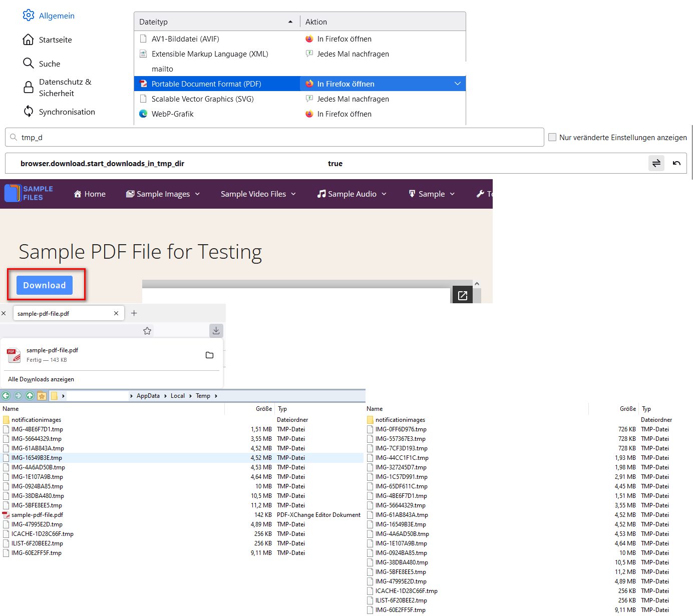
Task: Click the Explorer favorites star folder icon
Action: click(42, 396)
